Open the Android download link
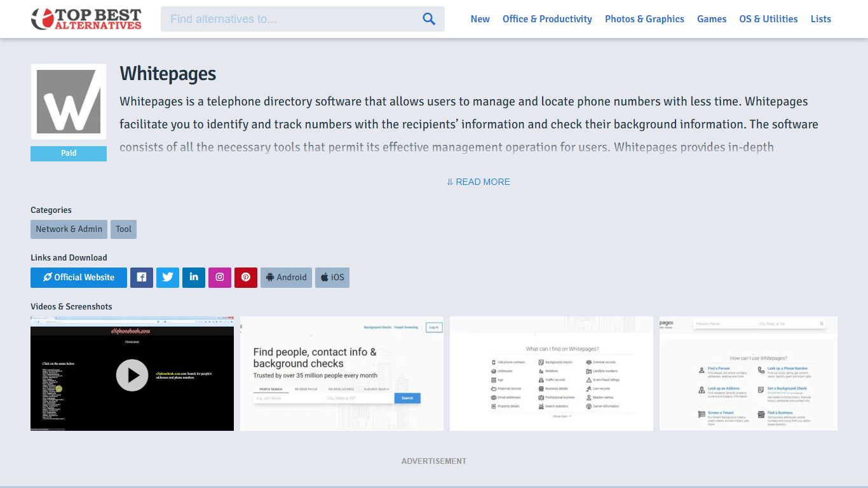868x488 pixels. click(286, 278)
